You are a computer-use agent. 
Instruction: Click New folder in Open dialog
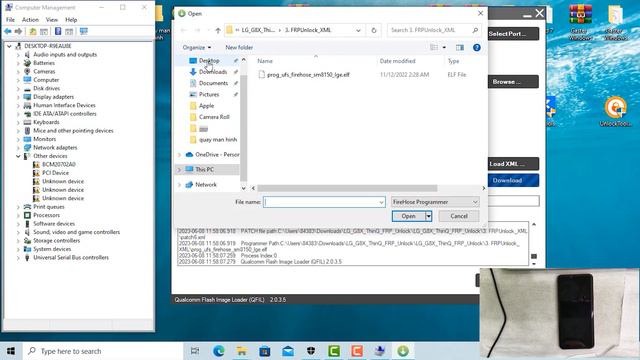239,48
